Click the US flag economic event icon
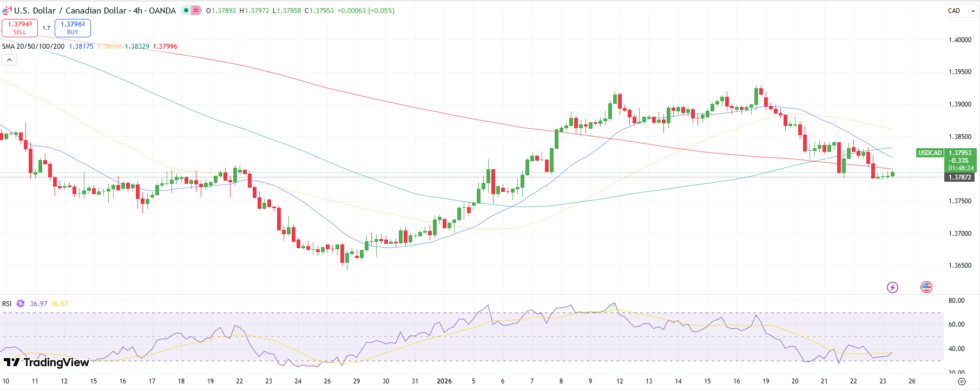 tap(926, 287)
